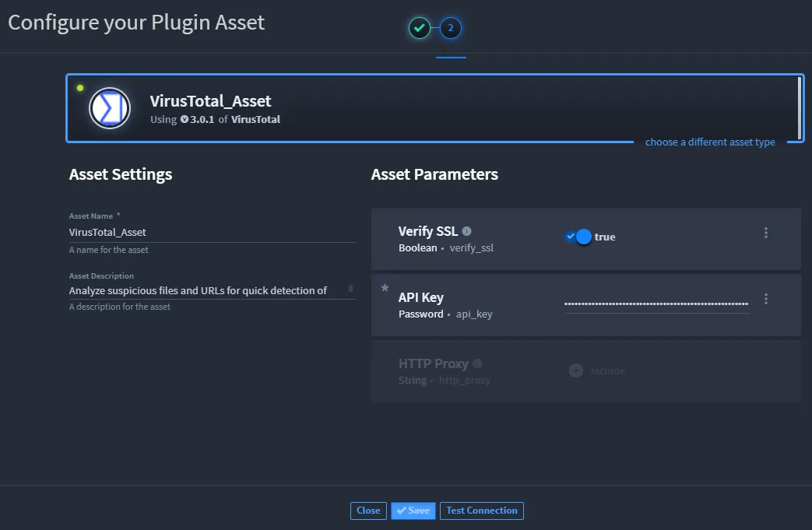Show Verify SSL info tooltip icon
The height and width of the screenshot is (530, 812).
466,231
